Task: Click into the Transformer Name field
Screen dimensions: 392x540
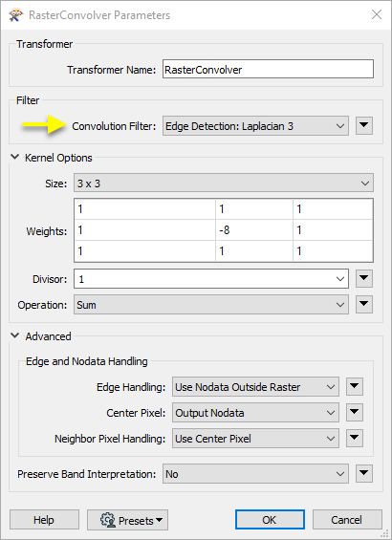Action: click(x=268, y=69)
